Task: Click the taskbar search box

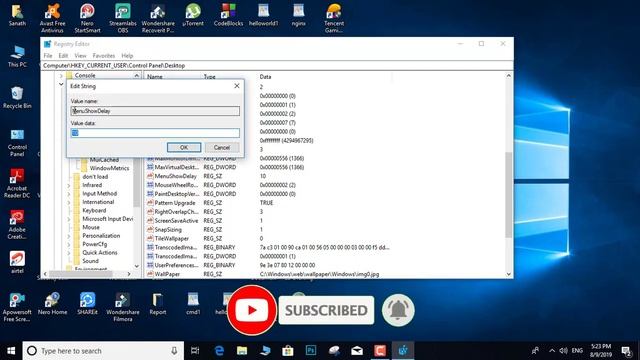Action: 103,351
